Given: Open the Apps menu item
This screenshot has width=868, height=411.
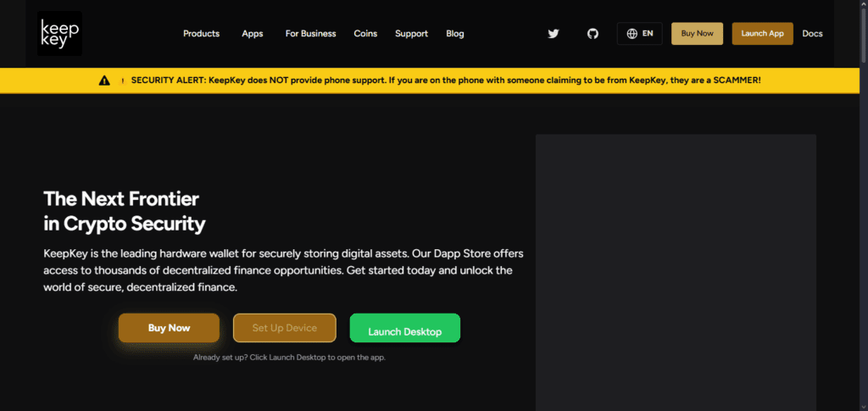Looking at the screenshot, I should 253,34.
